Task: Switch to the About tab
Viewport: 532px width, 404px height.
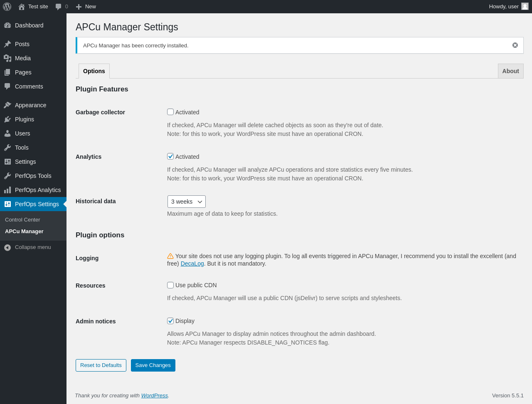Action: [510, 71]
